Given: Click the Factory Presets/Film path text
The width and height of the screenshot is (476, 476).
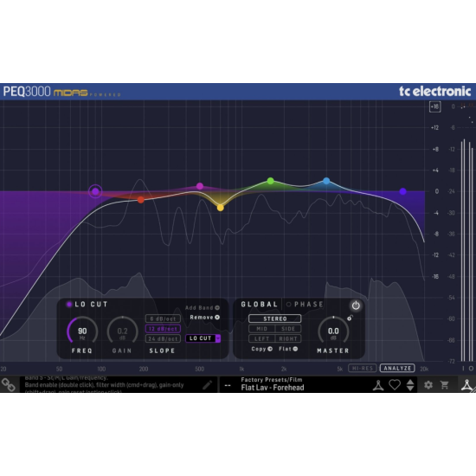Looking at the screenshot, I should point(272,379).
